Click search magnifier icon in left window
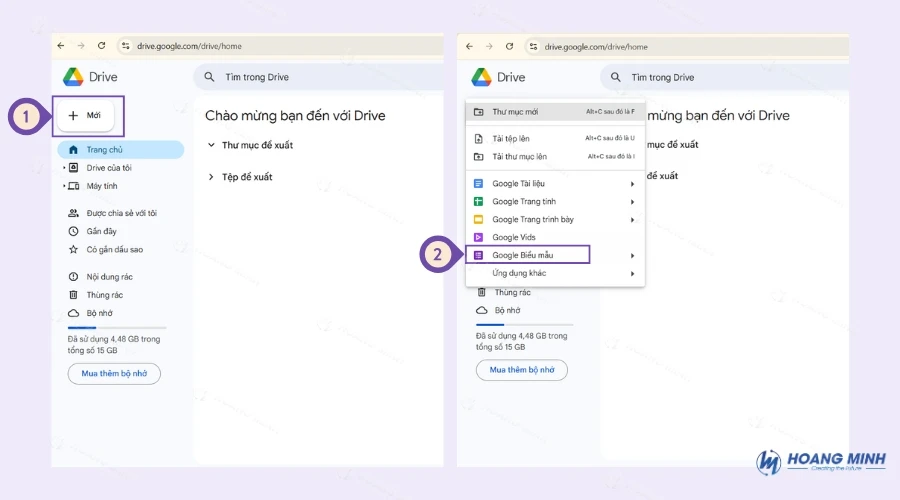Image resolution: width=900 pixels, height=500 pixels. [210, 77]
